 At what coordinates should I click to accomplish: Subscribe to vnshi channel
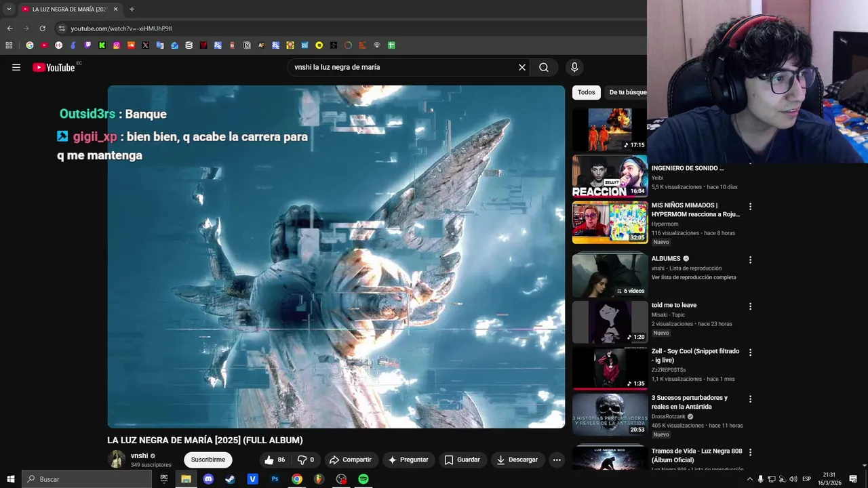208,460
